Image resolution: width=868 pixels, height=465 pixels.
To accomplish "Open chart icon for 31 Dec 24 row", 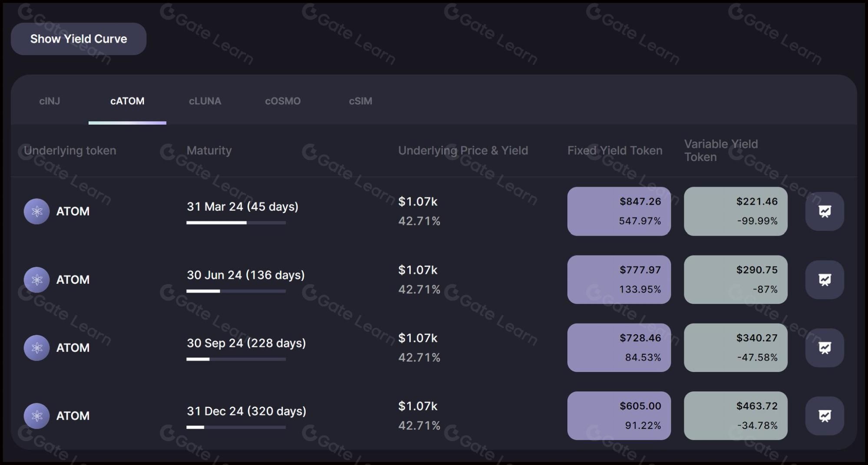I will pos(825,416).
